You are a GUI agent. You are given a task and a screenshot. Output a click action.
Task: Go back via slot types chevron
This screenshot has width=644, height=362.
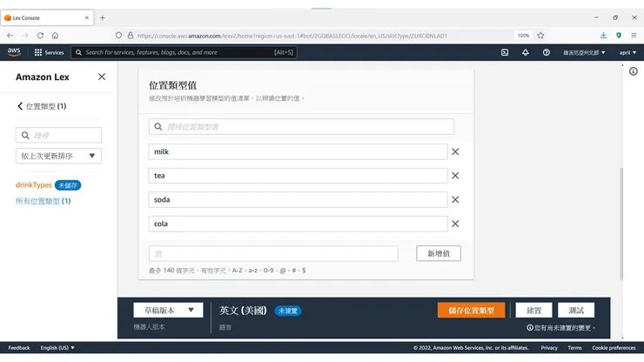20,106
